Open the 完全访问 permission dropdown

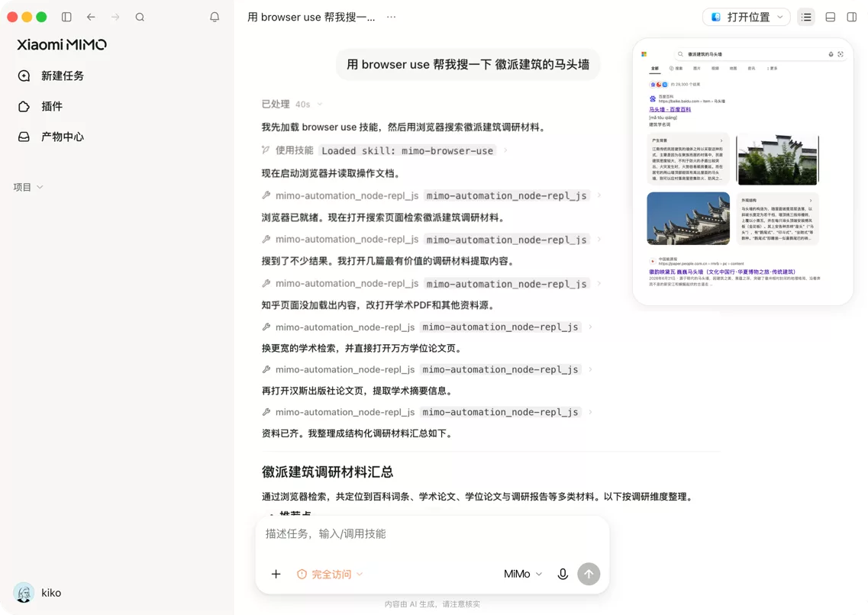point(330,574)
